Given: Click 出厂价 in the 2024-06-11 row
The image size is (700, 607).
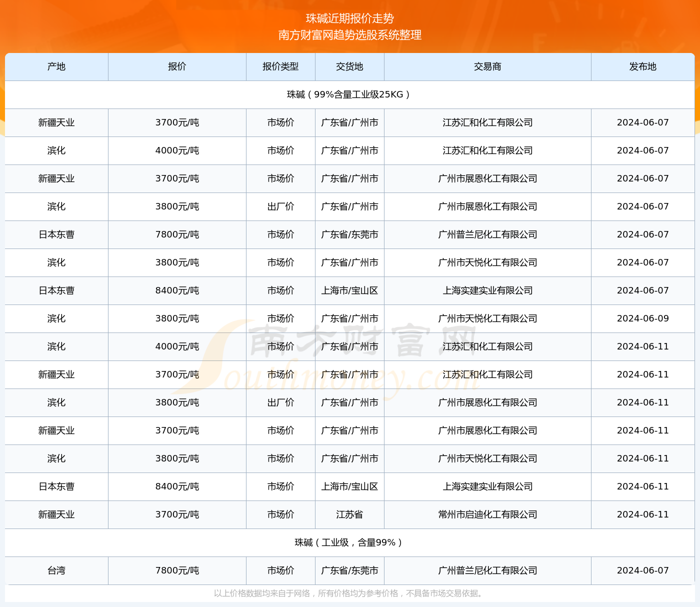Looking at the screenshot, I should coord(280,402).
